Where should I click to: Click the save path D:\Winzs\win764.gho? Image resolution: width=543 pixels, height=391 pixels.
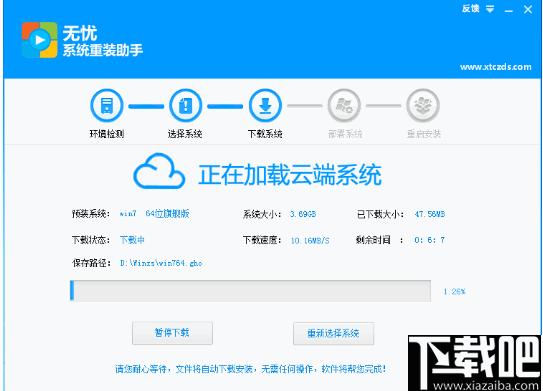click(x=161, y=263)
